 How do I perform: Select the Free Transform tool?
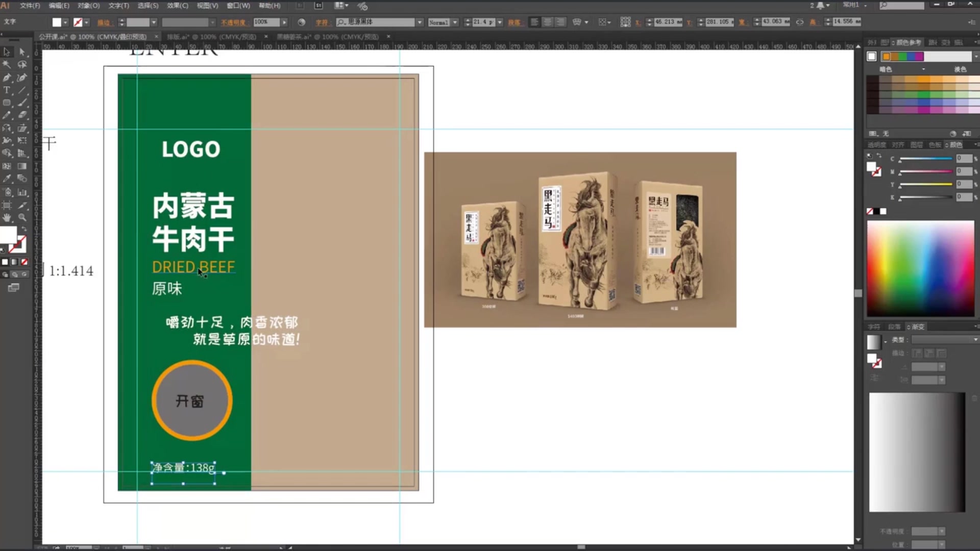22,140
